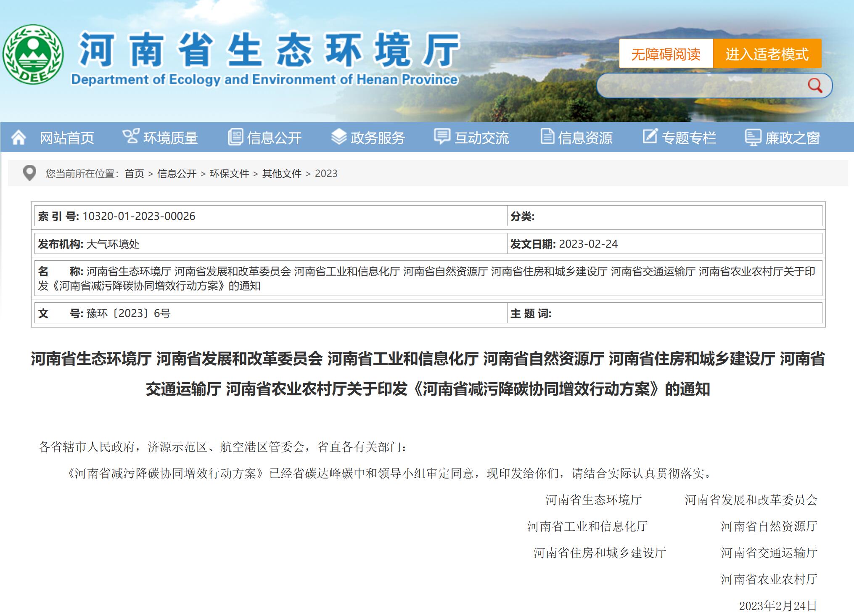Open the 网站首页 menu item
This screenshot has height=616, width=854.
pos(67,138)
